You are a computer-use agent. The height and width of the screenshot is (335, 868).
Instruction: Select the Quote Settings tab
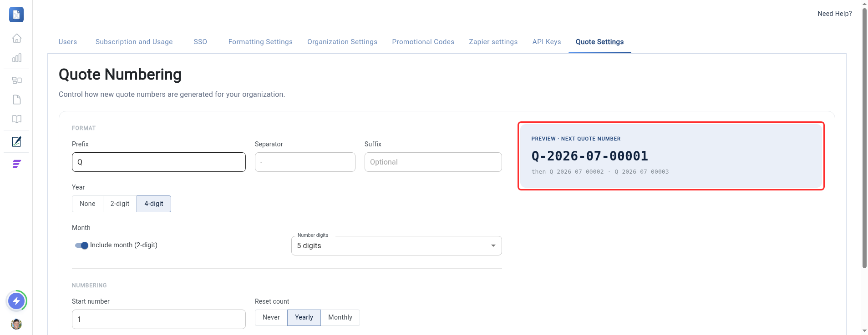tap(600, 42)
